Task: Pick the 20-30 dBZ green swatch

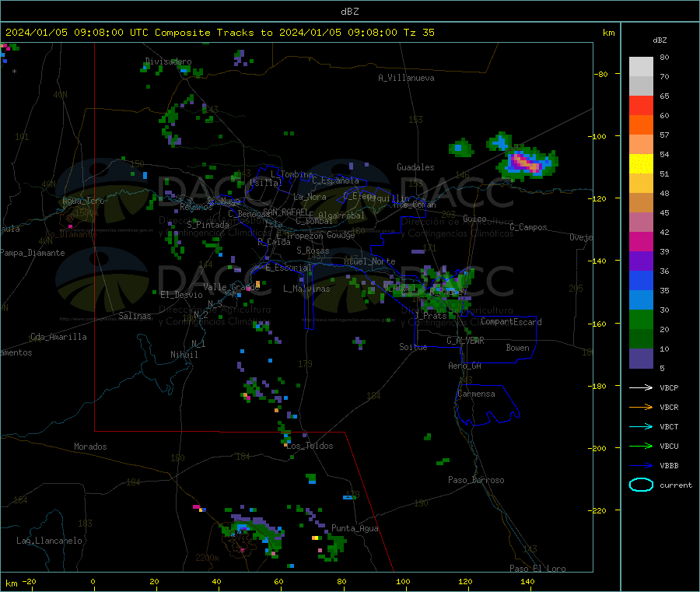Action: [641, 319]
